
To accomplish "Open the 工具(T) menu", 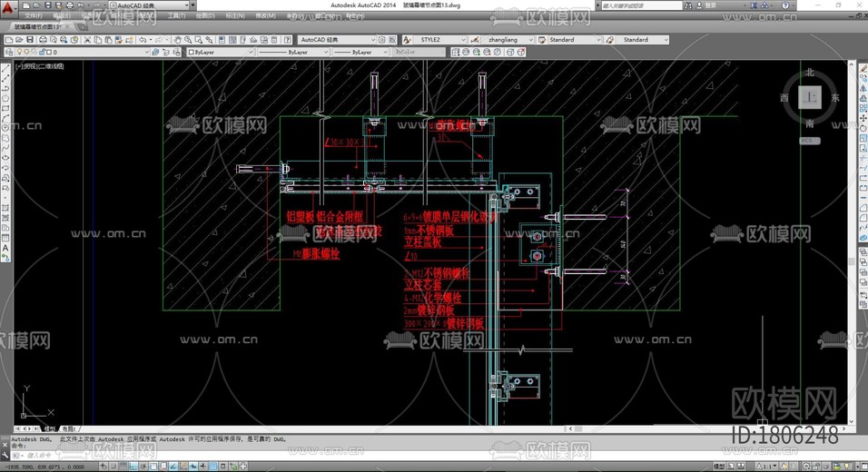I will pyautogui.click(x=176, y=16).
